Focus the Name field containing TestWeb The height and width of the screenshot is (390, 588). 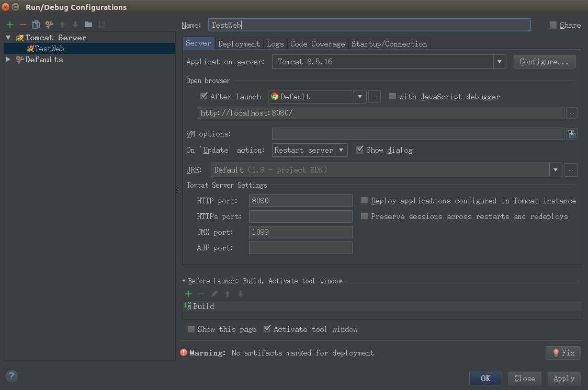pyautogui.click(x=369, y=25)
